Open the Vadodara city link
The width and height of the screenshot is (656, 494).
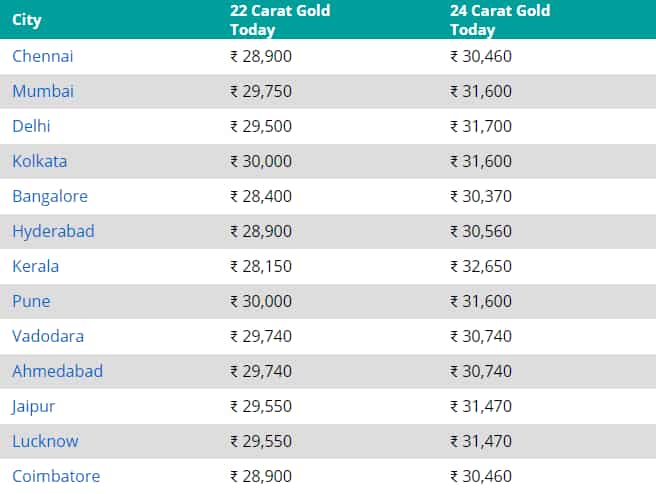click(48, 336)
